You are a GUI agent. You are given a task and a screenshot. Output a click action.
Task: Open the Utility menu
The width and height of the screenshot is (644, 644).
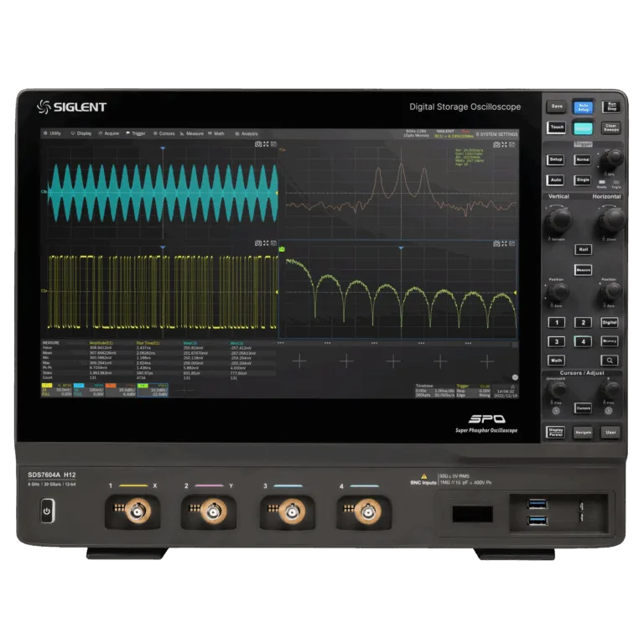[x=54, y=133]
